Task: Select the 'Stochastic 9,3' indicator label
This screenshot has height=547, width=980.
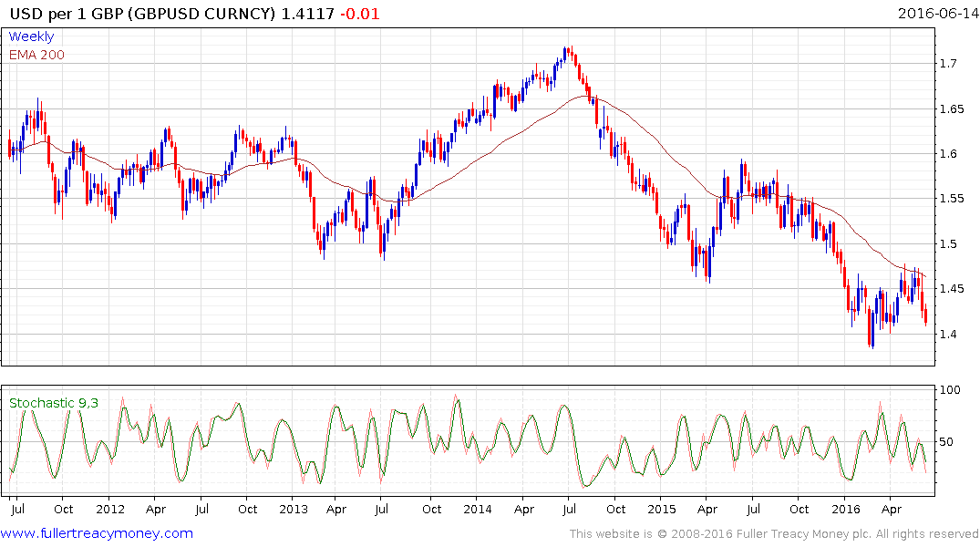Action: pos(54,403)
